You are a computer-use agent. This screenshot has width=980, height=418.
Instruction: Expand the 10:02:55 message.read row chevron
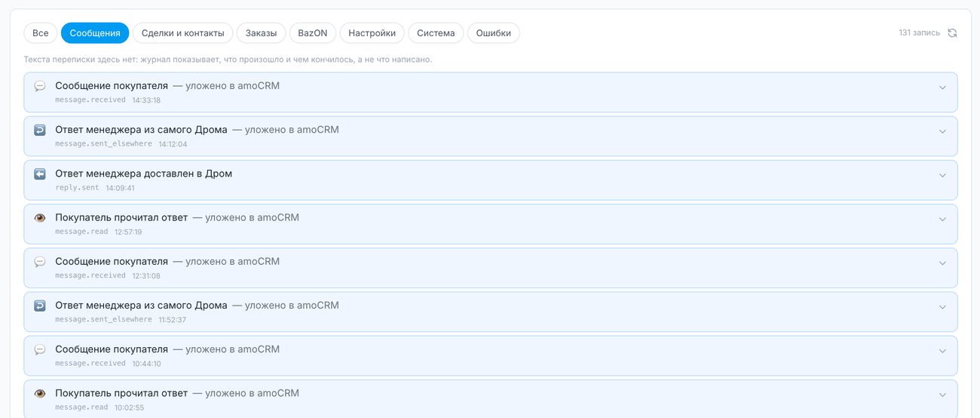[942, 395]
